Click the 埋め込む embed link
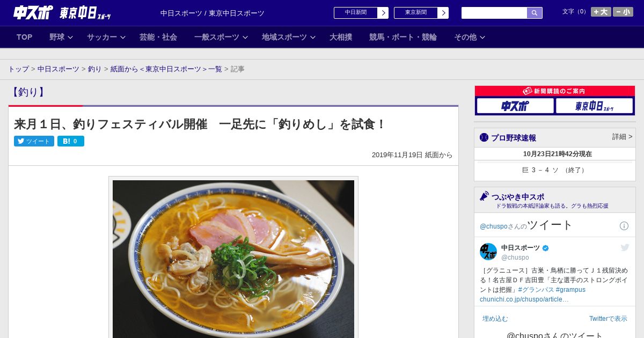Screen dimensions: 644x338 click(x=495, y=319)
